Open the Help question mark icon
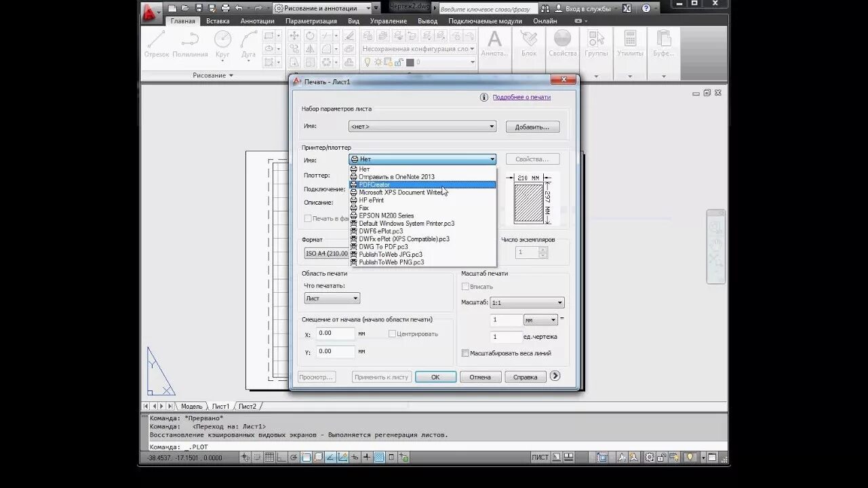Image resolution: width=868 pixels, height=488 pixels. (x=646, y=9)
